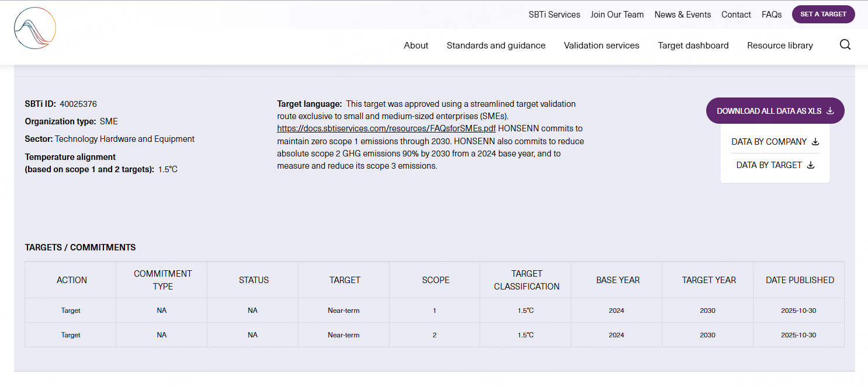Open the FAQsforSMEs.pdf link
This screenshot has width=868, height=387.
tap(386, 128)
